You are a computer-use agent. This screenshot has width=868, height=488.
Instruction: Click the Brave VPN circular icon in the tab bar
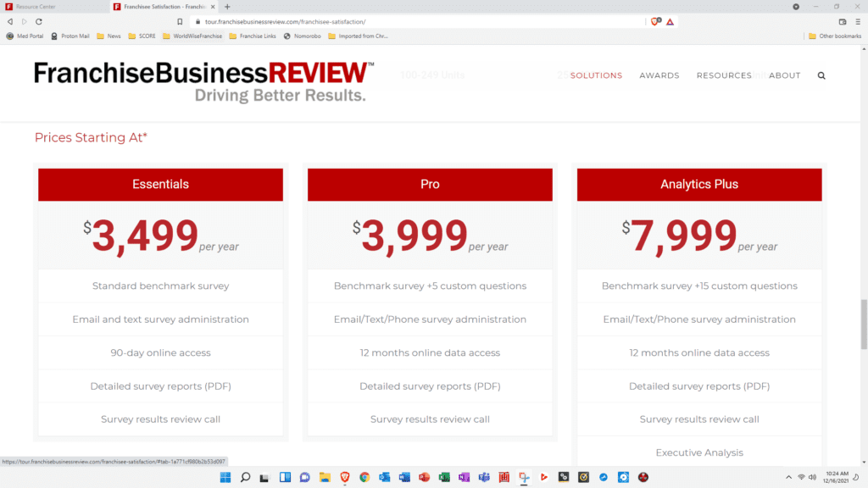[x=796, y=7]
